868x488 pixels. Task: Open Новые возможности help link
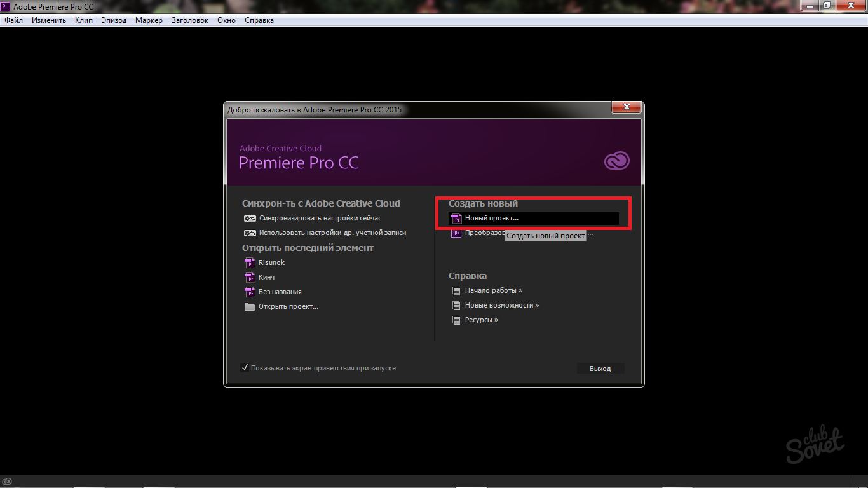pyautogui.click(x=502, y=305)
